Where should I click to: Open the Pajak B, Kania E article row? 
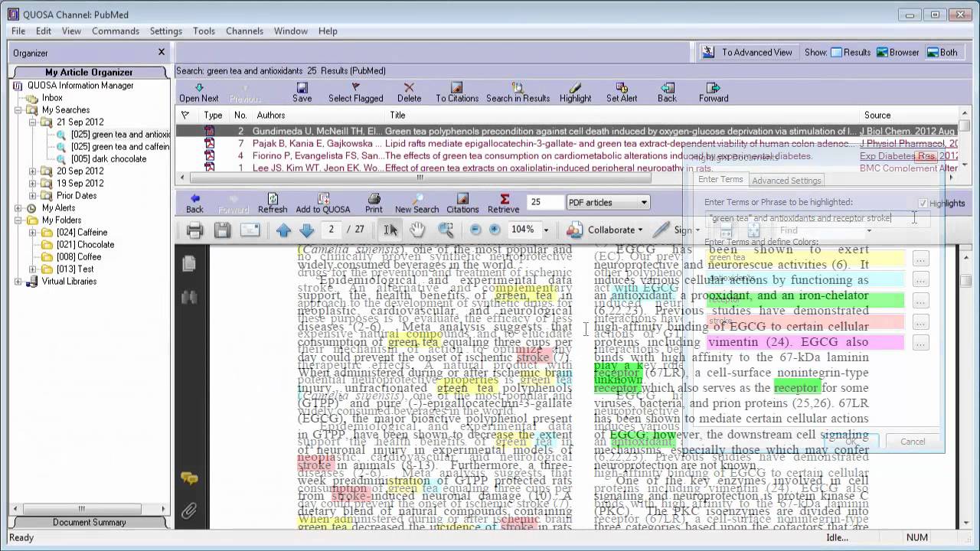pyautogui.click(x=567, y=143)
